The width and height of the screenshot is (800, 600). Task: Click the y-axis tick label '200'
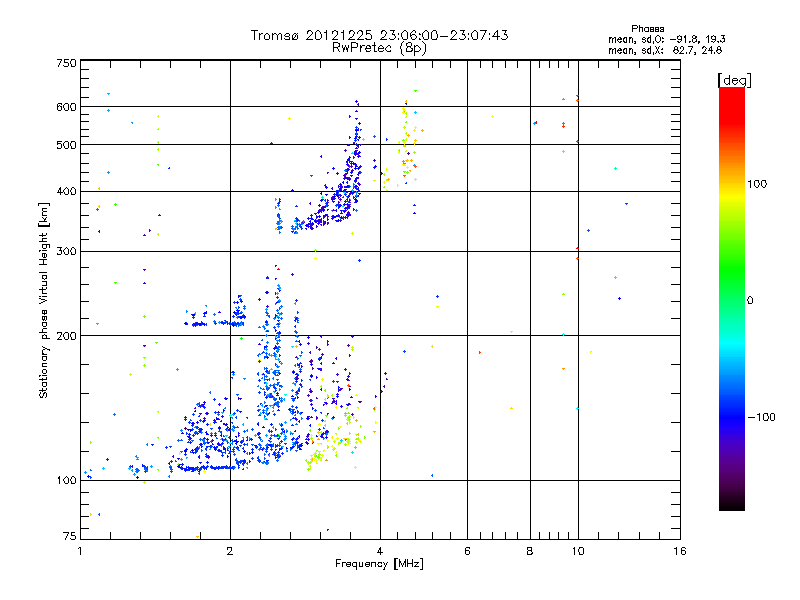tap(66, 336)
